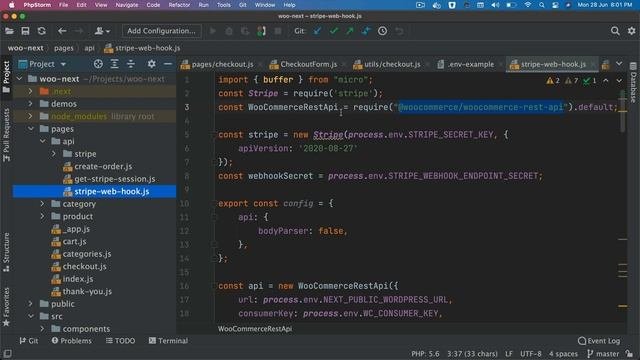Viewport: 640px width, 360px height.
Task: Collapse all in Project panel
Action: coord(131,64)
